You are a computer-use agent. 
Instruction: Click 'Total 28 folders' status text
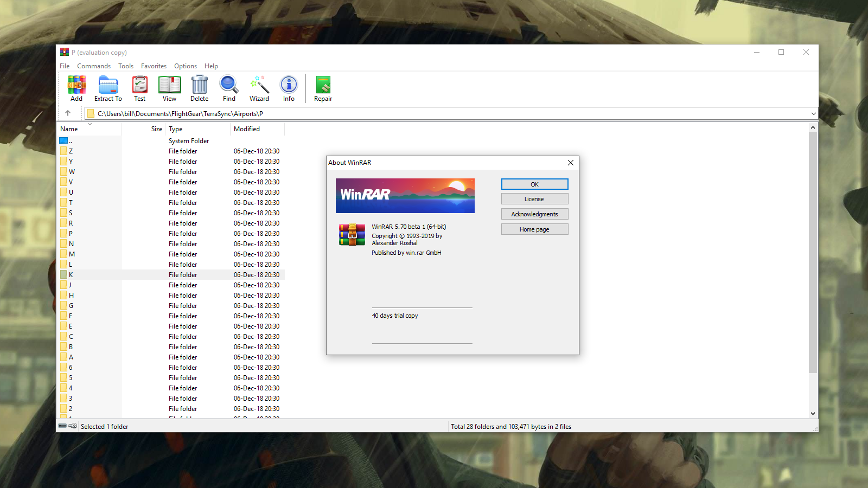pyautogui.click(x=511, y=427)
